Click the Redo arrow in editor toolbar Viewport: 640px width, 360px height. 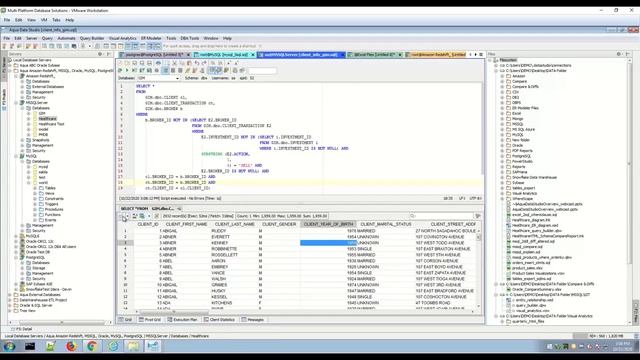click(204, 63)
